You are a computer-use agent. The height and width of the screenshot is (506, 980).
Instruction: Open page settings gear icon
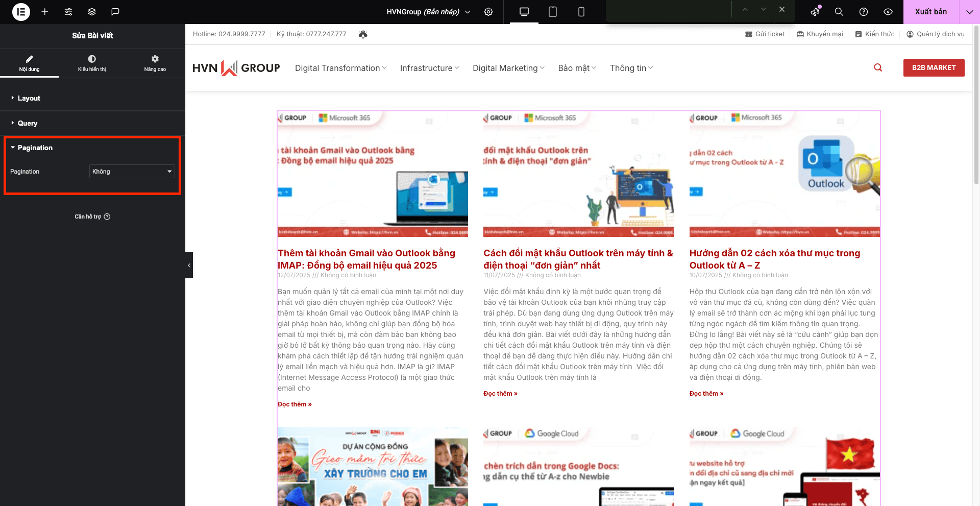[488, 12]
